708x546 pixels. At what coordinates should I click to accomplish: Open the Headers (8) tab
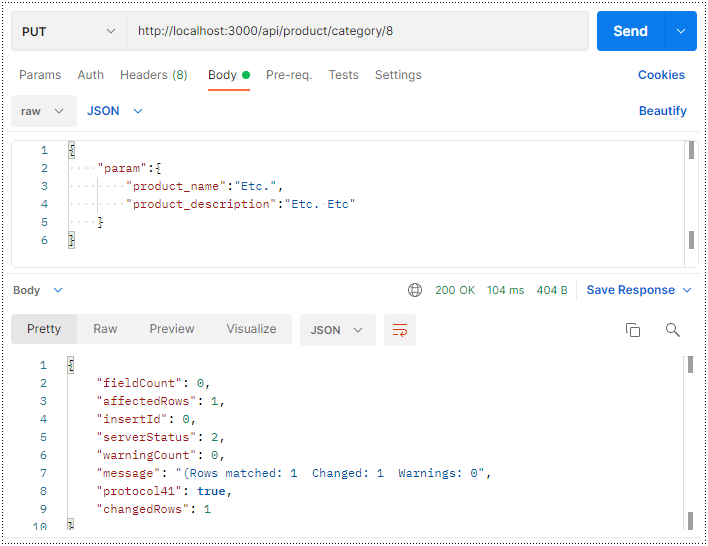[154, 75]
